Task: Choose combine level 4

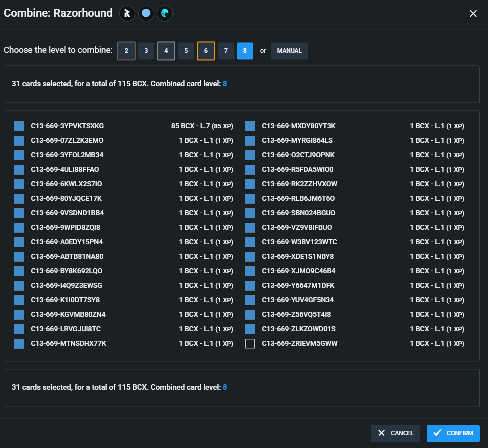Action: pyautogui.click(x=166, y=51)
